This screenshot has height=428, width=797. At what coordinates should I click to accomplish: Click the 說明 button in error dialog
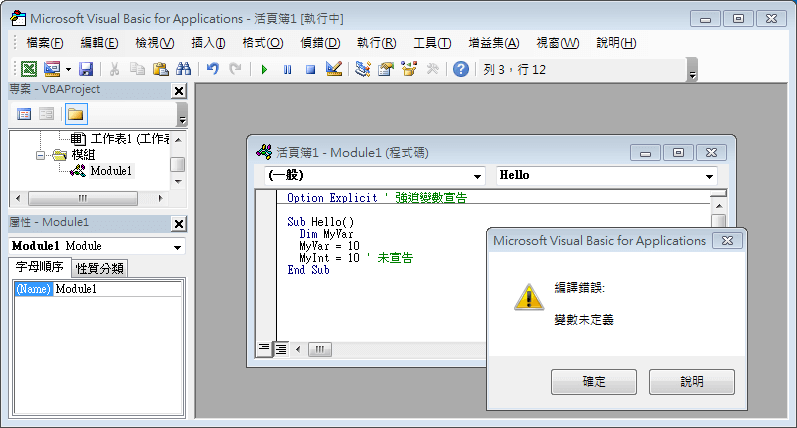tap(691, 382)
